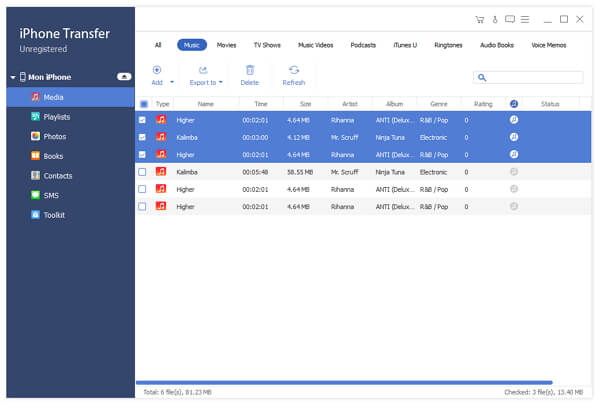Open the feedback chat icon

510,19
